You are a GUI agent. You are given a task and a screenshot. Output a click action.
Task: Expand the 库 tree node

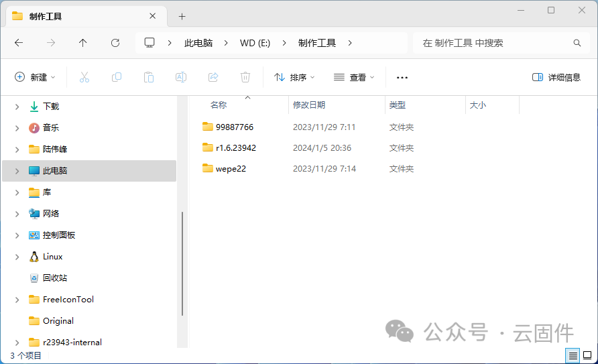(x=17, y=192)
